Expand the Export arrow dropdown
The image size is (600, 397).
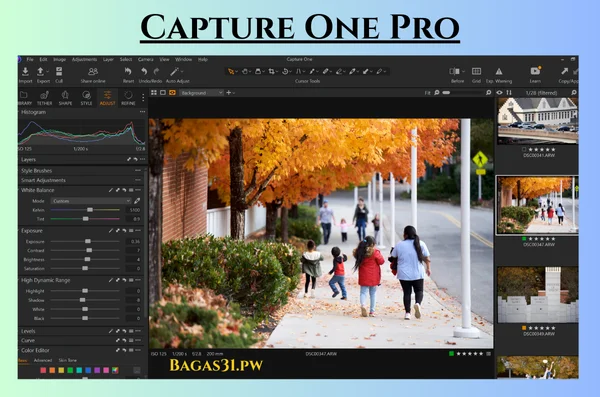[x=47, y=71]
